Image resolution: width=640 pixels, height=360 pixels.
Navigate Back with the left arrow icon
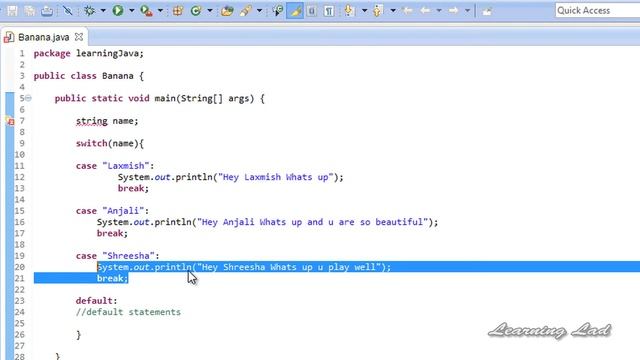coord(425,11)
